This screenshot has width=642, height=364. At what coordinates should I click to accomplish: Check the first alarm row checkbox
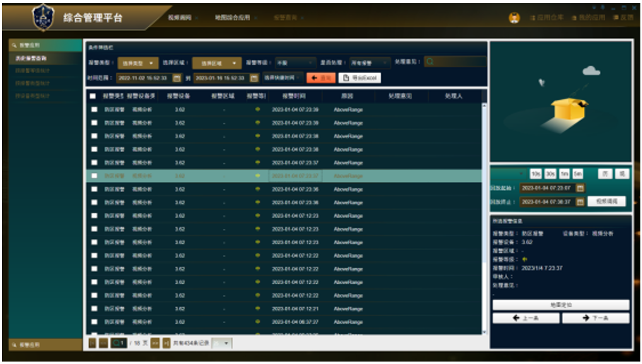tap(94, 110)
